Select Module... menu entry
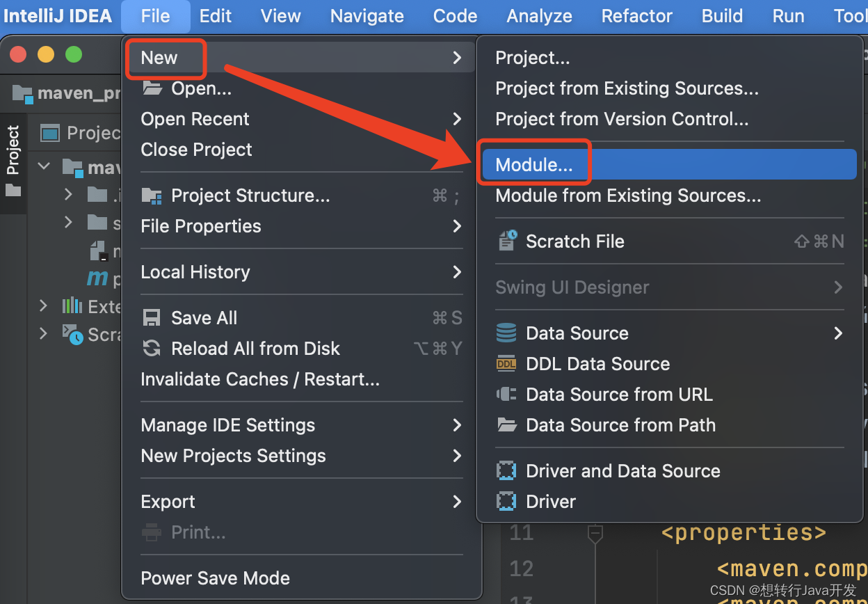Viewport: 868px width, 604px height. (x=669, y=165)
